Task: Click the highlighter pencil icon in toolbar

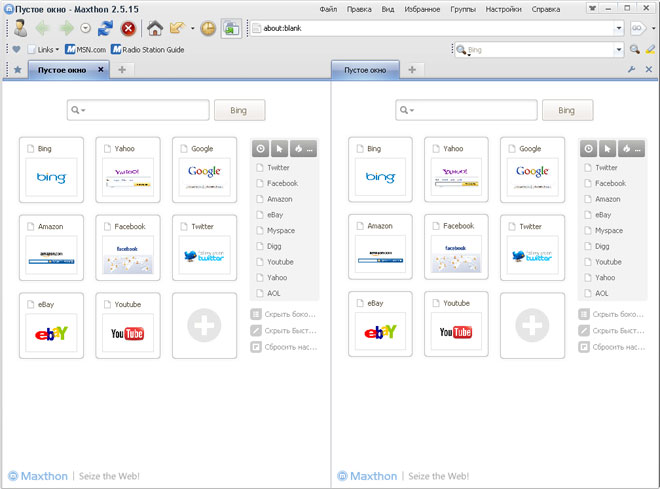Action: point(650,50)
